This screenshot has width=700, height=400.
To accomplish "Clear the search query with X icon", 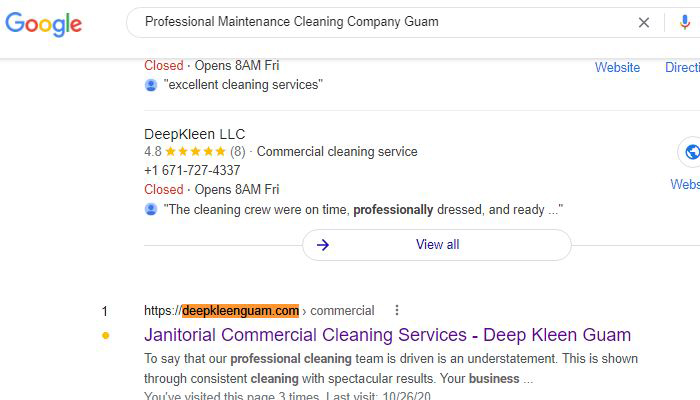I will [643, 22].
